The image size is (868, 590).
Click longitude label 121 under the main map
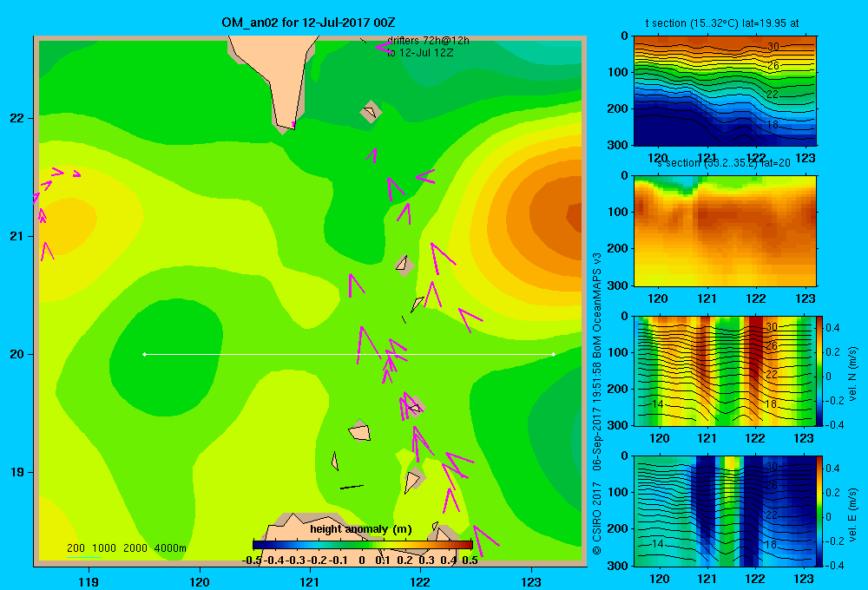tap(310, 582)
